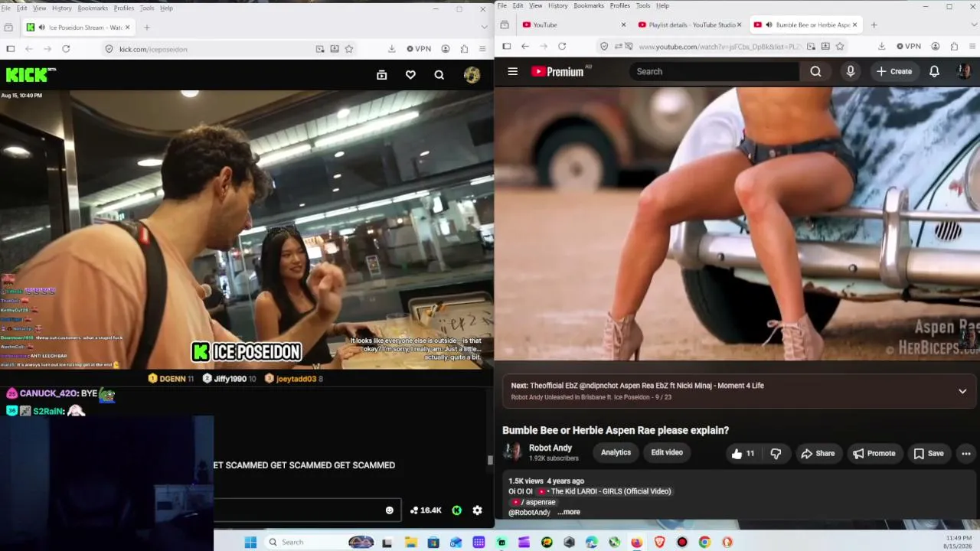Click the Kick chat scrollbar thumb

tap(490, 460)
